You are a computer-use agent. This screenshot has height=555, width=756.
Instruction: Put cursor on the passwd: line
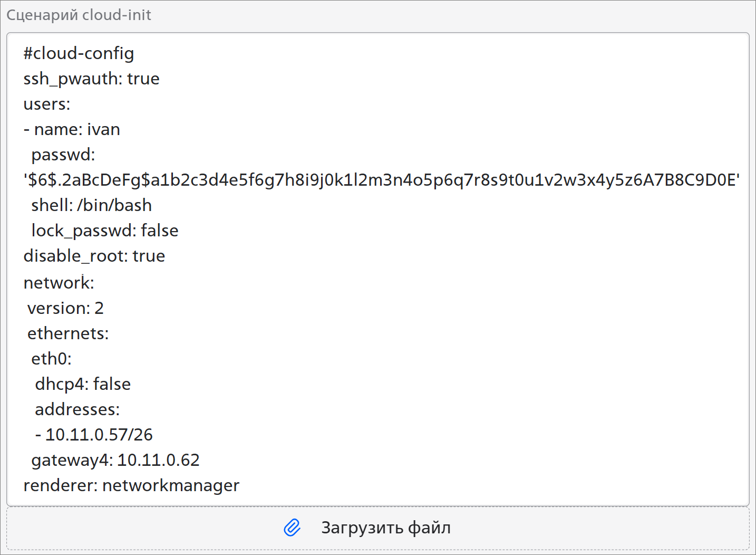pos(63,155)
